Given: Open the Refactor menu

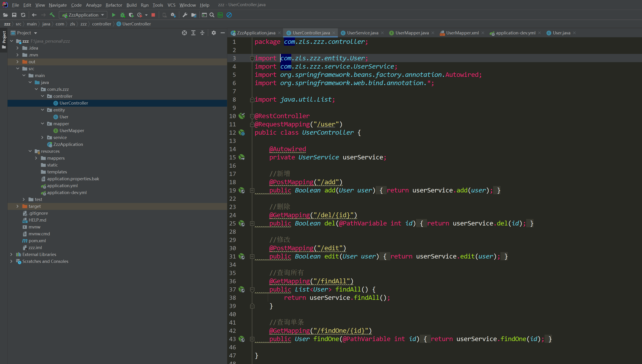Looking at the screenshot, I should pos(114,5).
